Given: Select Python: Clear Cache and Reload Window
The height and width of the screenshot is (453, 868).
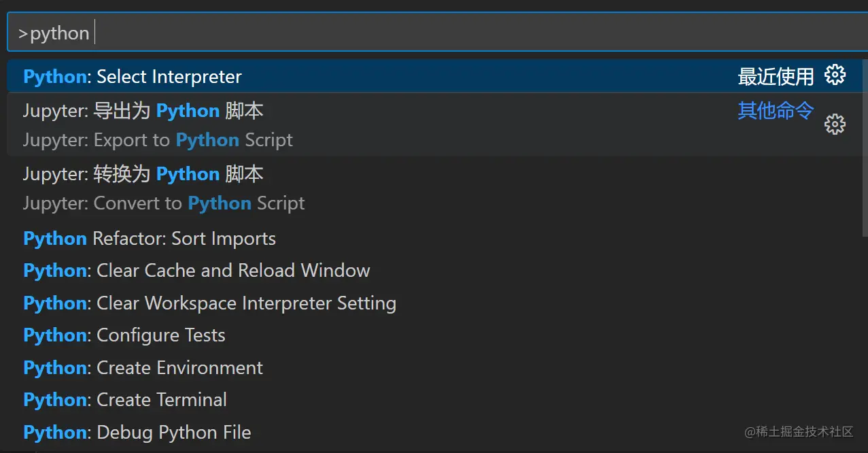Looking at the screenshot, I should pos(434,271).
